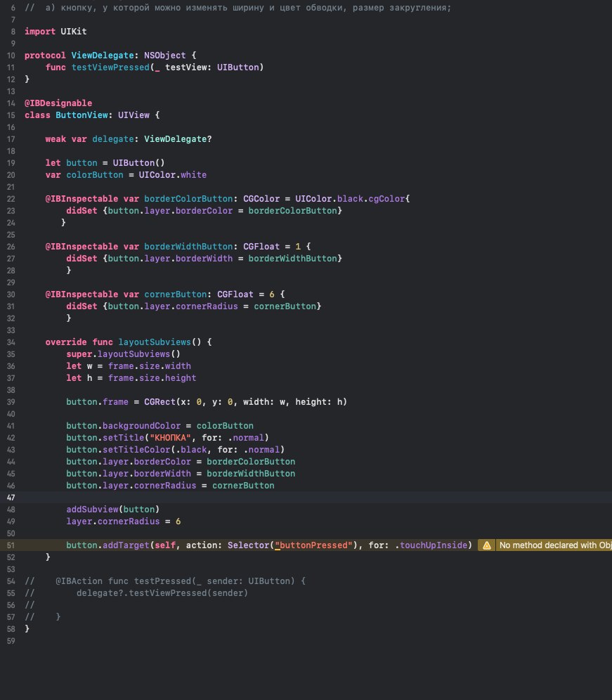Viewport: 612px width, 700px height.
Task: Click the "self" keyword on line 51
Action: [x=164, y=545]
